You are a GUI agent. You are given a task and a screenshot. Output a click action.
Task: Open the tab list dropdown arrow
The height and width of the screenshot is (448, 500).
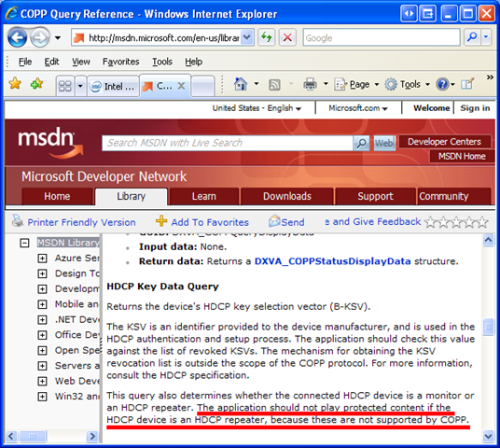click(80, 86)
